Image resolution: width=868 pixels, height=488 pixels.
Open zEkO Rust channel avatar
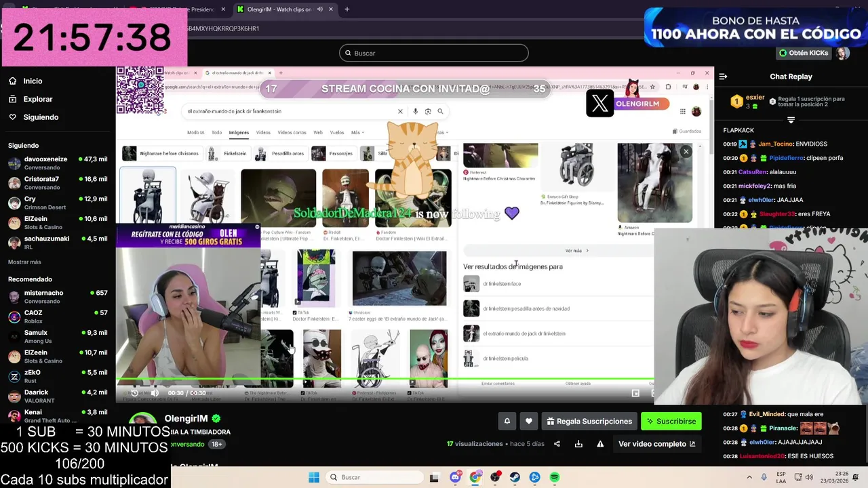(14, 376)
